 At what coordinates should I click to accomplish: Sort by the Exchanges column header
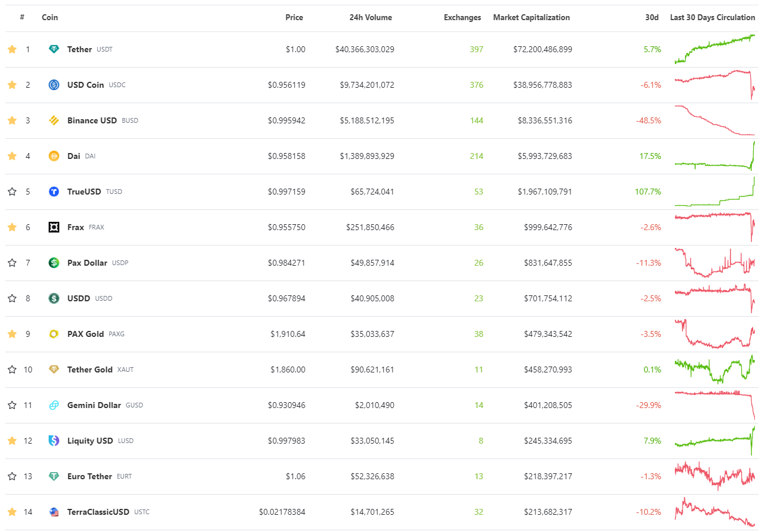click(x=463, y=17)
